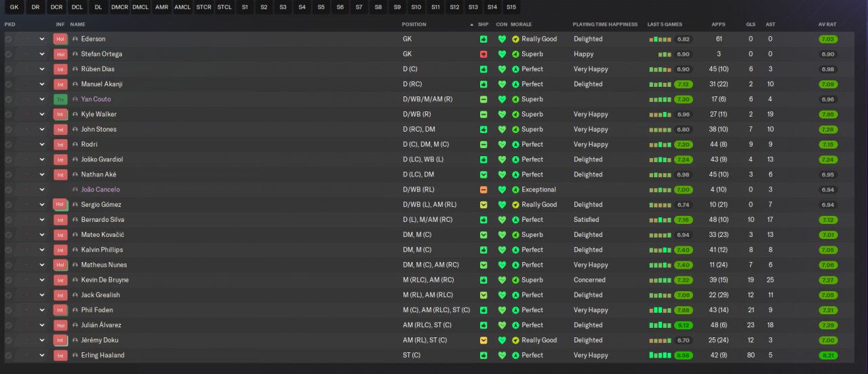
Task: Tick the picked checkbox for Rodri
Action: 8,145
